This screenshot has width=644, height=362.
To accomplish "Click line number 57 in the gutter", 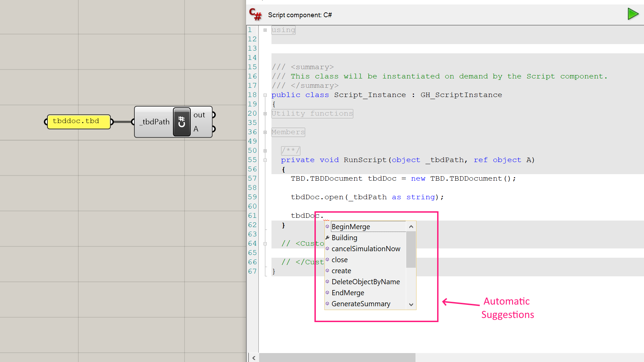I will click(x=252, y=178).
